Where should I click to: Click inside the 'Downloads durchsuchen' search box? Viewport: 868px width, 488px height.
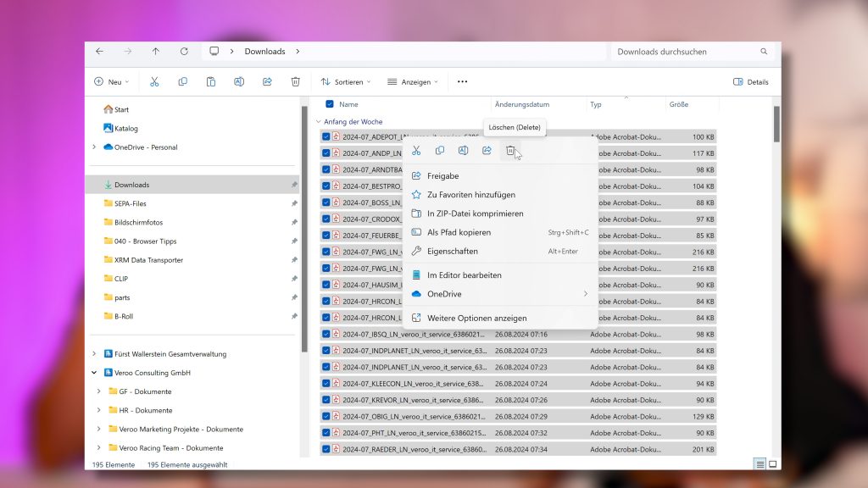[687, 51]
